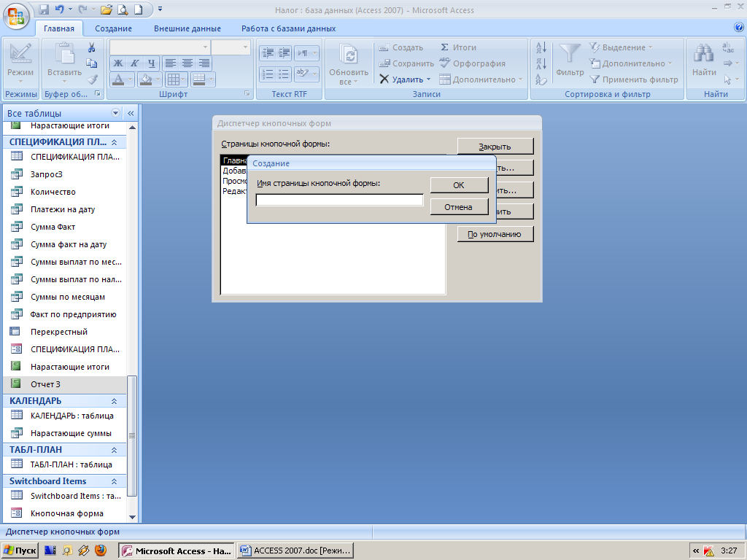The width and height of the screenshot is (747, 560).
Task: Toggle italic К formatting
Action: coord(135,63)
